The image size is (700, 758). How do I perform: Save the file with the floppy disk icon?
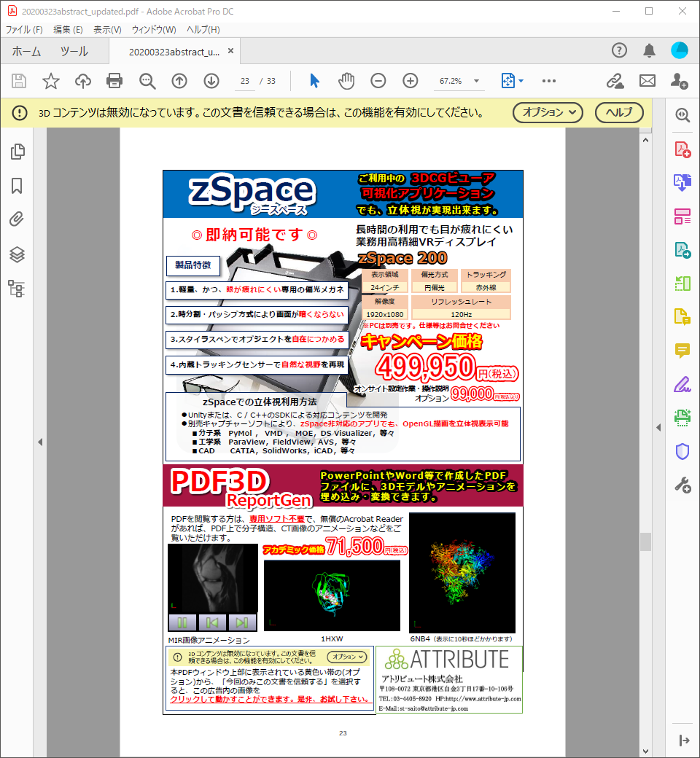point(19,81)
